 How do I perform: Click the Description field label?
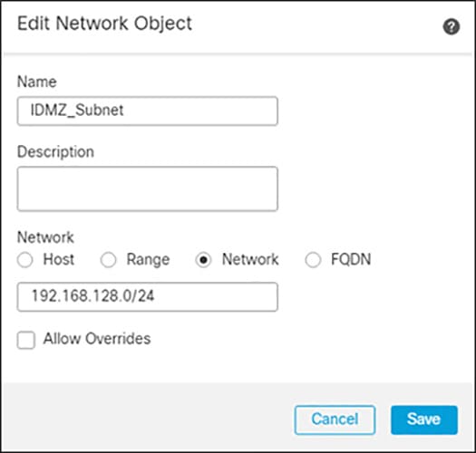coord(55,151)
